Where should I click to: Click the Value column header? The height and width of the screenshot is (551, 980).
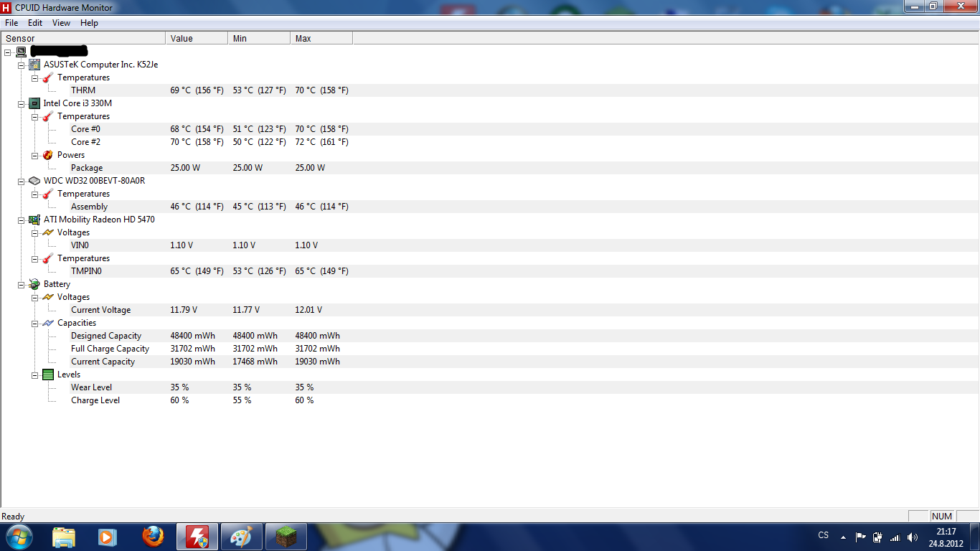[196, 39]
